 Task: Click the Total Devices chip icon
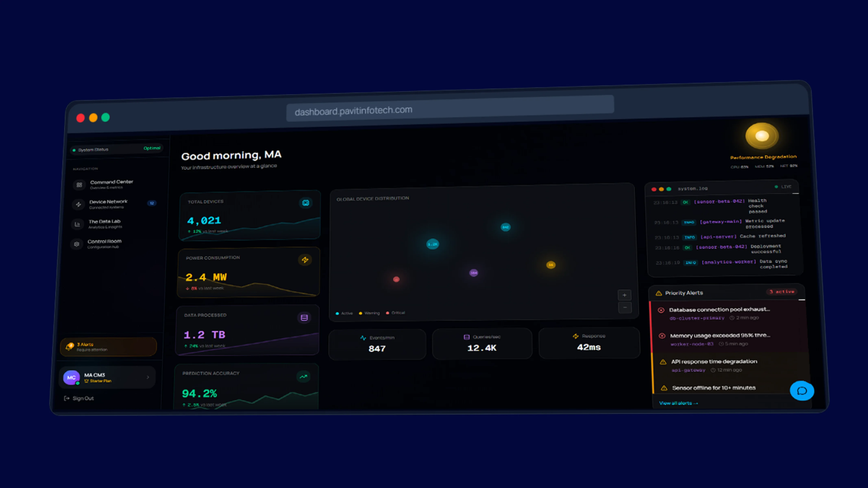[x=306, y=203]
